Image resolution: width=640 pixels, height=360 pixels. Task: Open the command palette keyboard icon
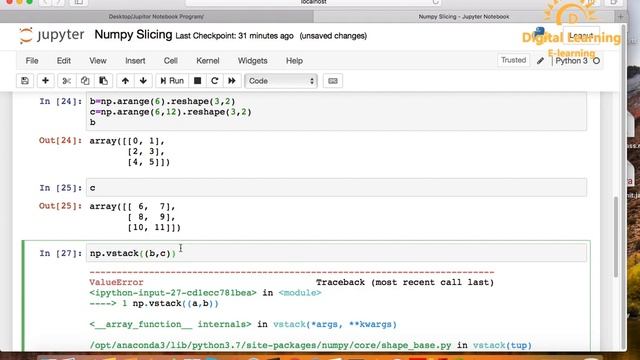[x=333, y=81]
